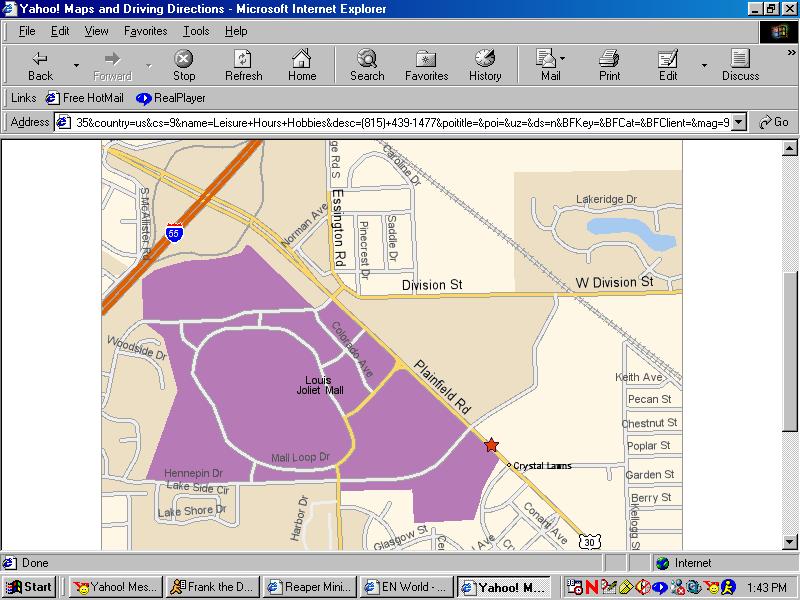Click the yellow shield tray icon
This screenshot has width=800, height=600.
click(x=626, y=587)
